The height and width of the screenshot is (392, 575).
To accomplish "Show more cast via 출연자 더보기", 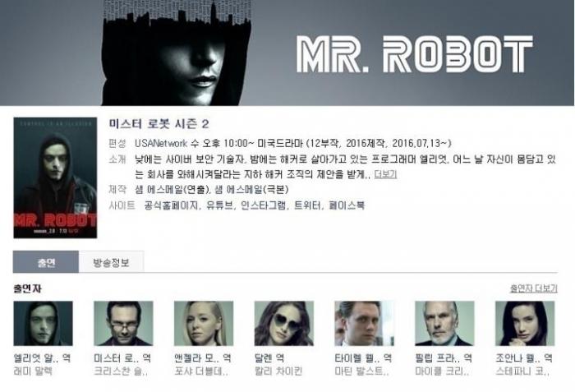I will tap(534, 288).
